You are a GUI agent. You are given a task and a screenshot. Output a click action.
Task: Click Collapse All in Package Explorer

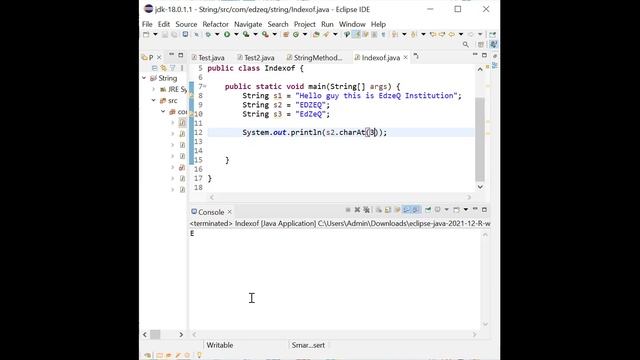point(154,68)
